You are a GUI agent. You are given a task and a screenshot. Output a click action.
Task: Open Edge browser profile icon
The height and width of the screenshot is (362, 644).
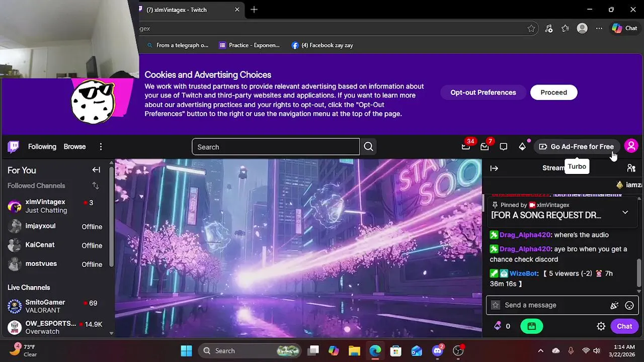582,29
